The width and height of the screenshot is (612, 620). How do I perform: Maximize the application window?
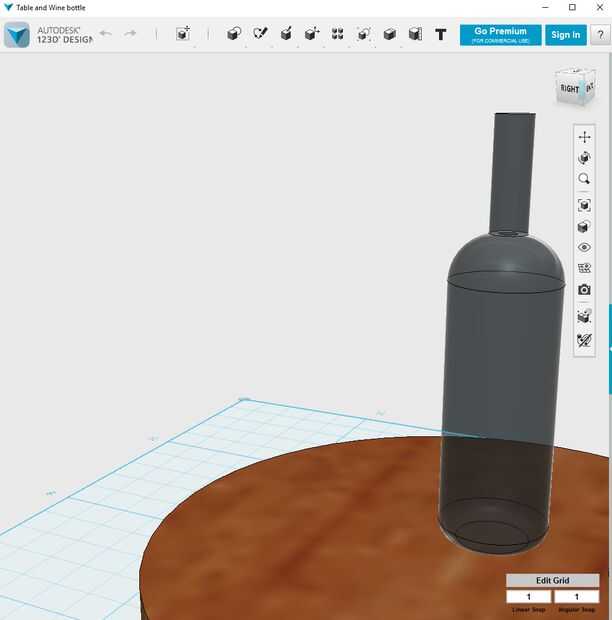pos(572,7)
